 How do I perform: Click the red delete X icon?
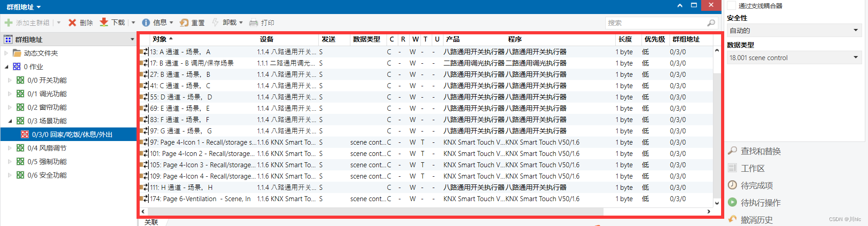point(72,23)
